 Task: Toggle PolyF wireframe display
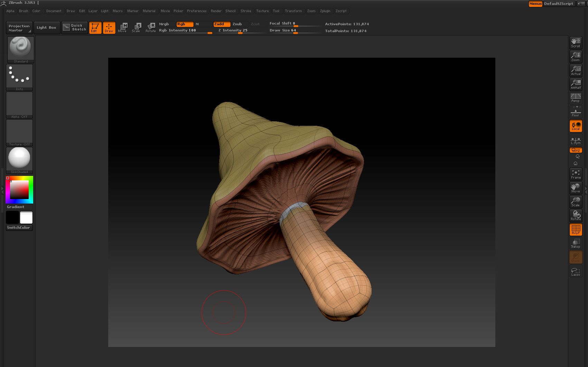[x=576, y=229]
